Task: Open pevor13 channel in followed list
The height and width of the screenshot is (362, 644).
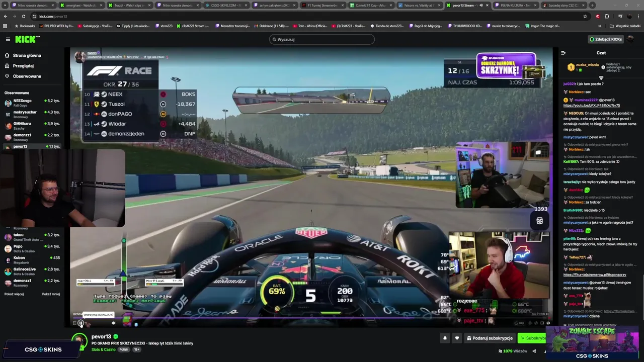Action: pos(32,146)
